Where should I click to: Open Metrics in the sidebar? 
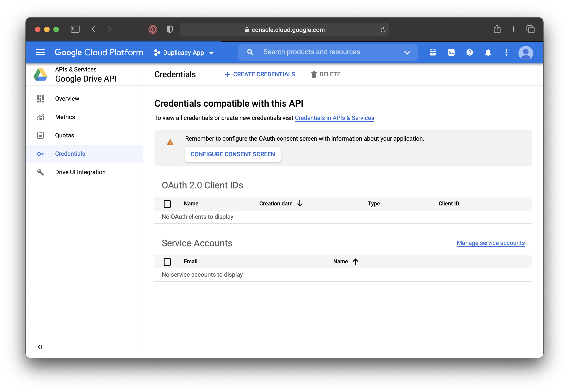click(x=65, y=117)
